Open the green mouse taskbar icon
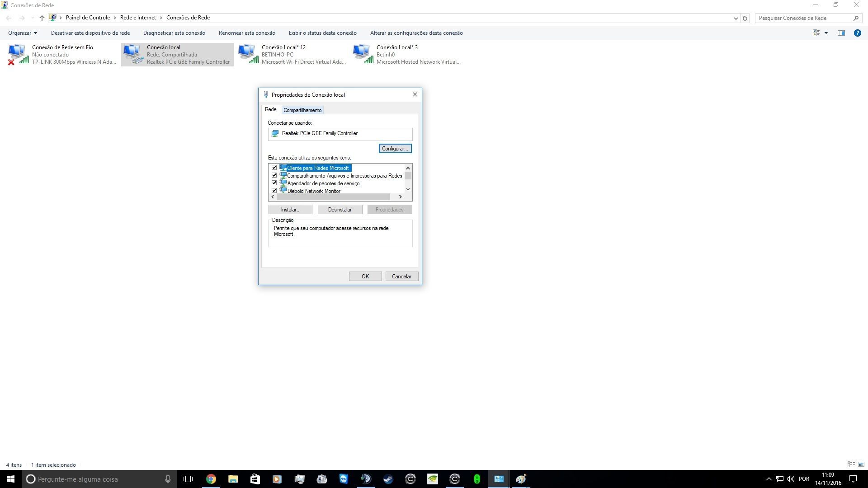The width and height of the screenshot is (868, 488). coord(476,479)
